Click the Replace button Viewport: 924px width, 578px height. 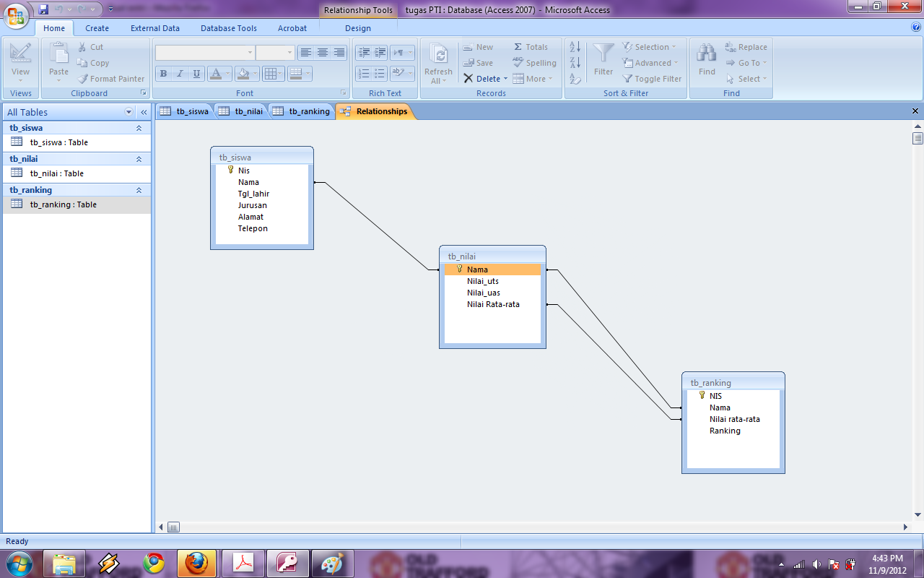[747, 46]
